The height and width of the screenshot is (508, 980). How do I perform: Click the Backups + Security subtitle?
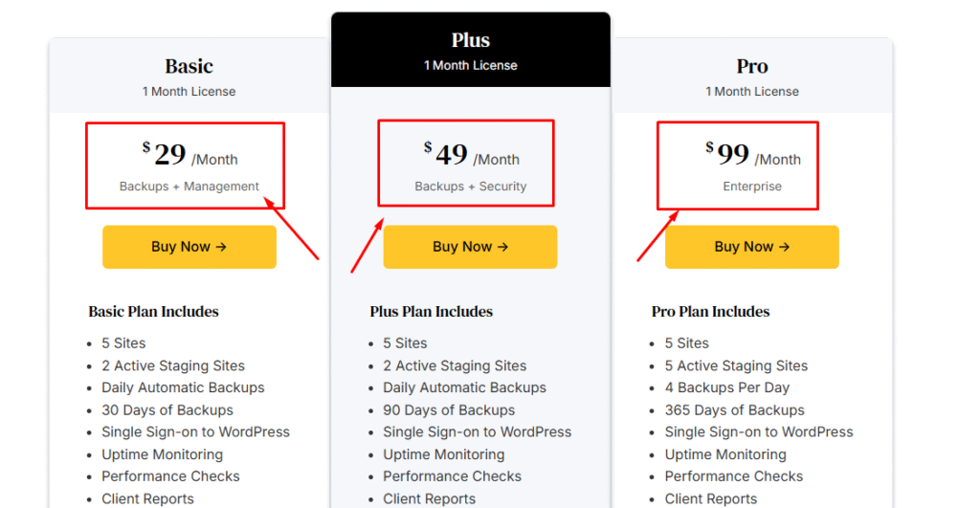471,187
